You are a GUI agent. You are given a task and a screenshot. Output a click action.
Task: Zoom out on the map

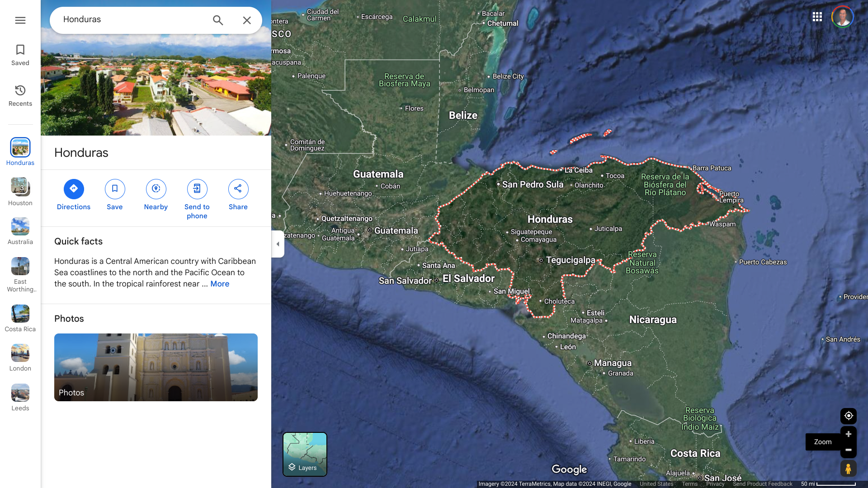(849, 450)
